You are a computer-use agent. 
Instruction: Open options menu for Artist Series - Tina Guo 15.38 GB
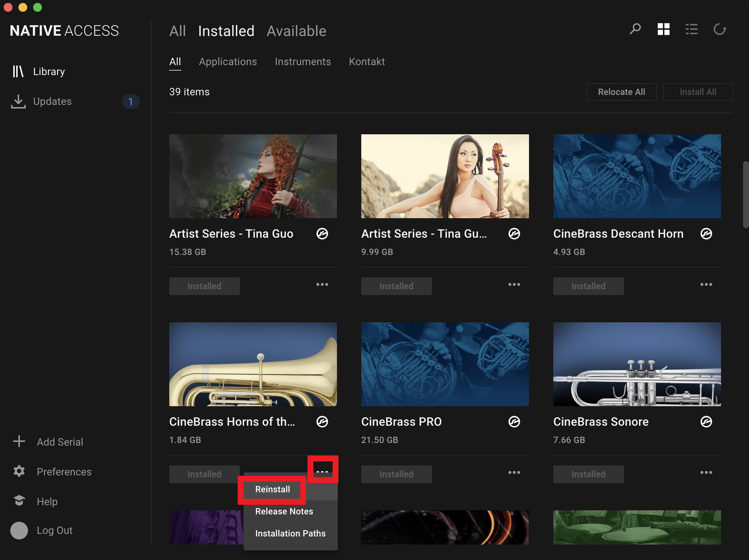click(322, 284)
